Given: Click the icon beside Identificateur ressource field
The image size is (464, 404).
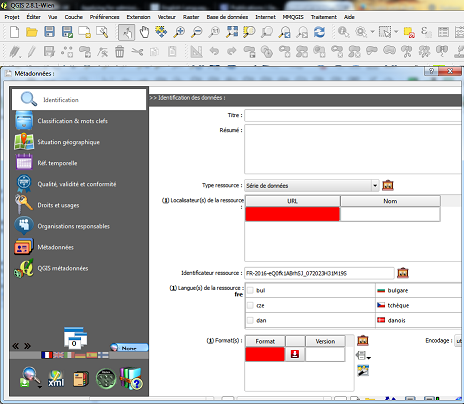Looking at the screenshot, I should pos(403,273).
